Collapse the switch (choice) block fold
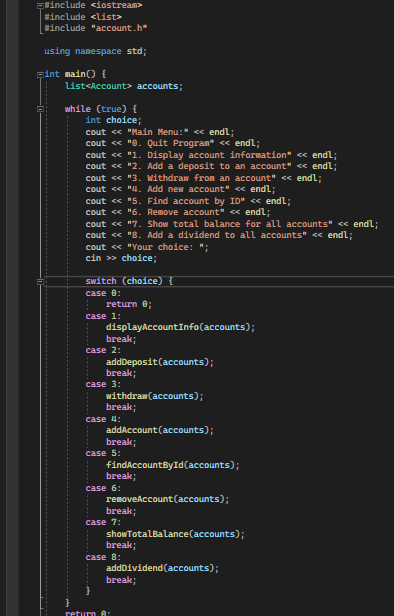 coord(40,281)
